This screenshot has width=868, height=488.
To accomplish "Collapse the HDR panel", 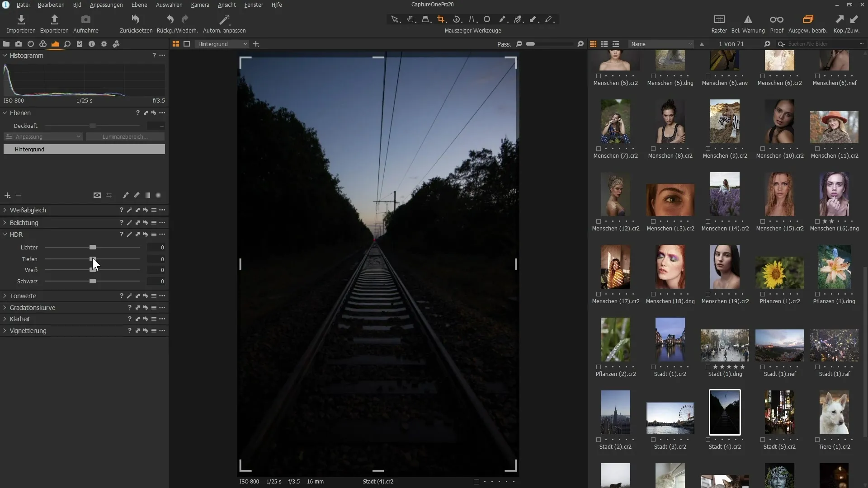I will 5,235.
